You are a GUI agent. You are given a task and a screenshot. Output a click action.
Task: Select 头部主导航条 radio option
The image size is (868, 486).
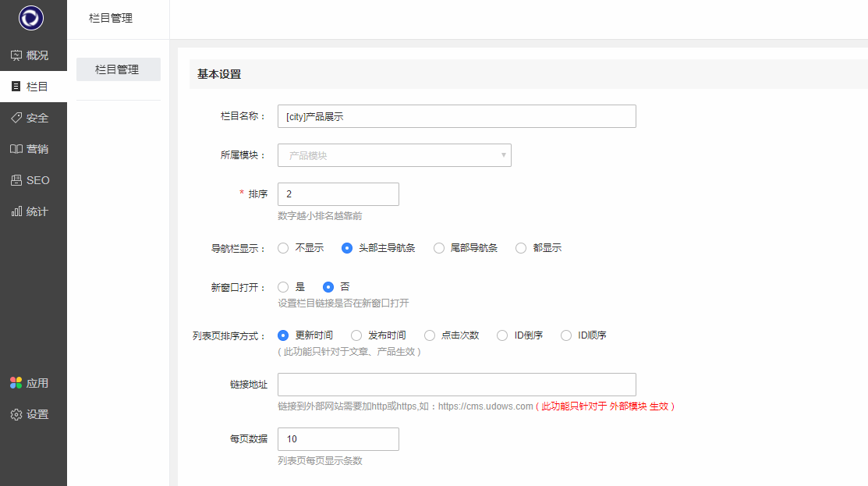tap(347, 248)
